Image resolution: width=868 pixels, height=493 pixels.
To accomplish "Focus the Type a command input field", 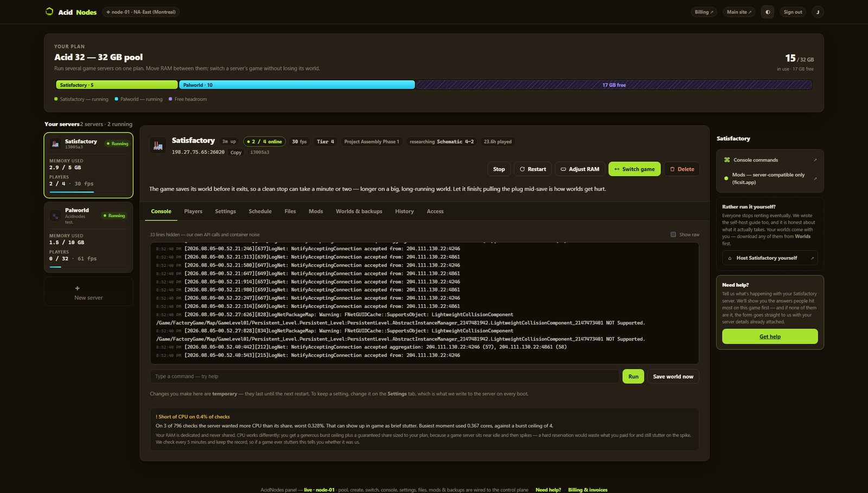I will [384, 376].
